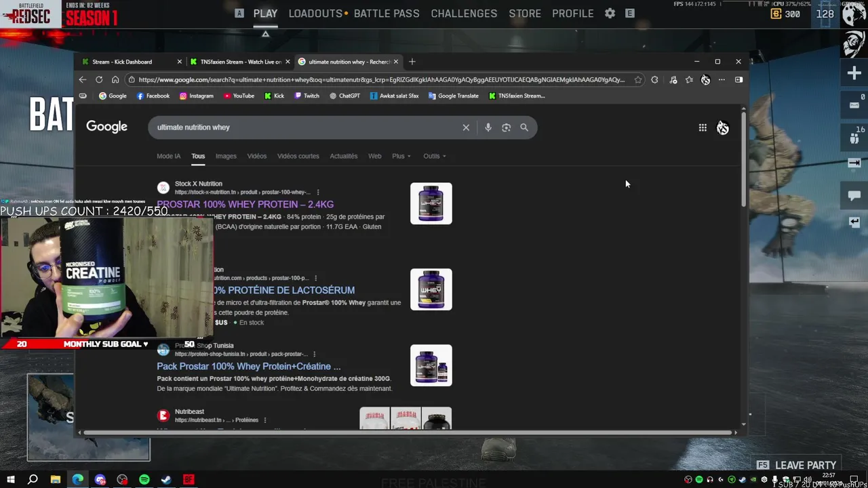The image size is (868, 488).
Task: Expand the Plus search filter dropdown
Action: tap(401, 156)
